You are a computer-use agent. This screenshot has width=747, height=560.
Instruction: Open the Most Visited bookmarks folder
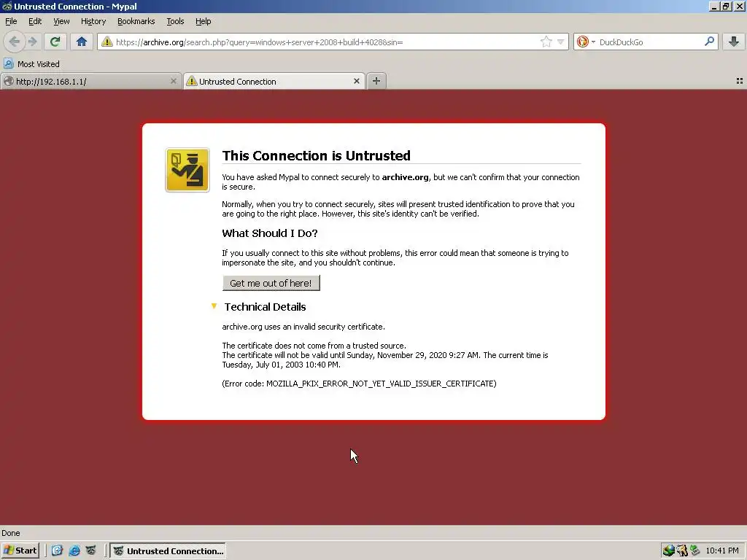point(32,64)
